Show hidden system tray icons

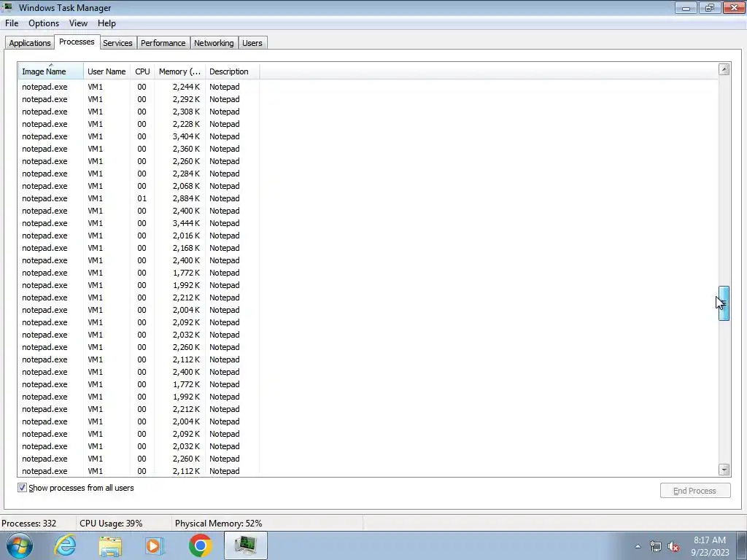tap(638, 546)
